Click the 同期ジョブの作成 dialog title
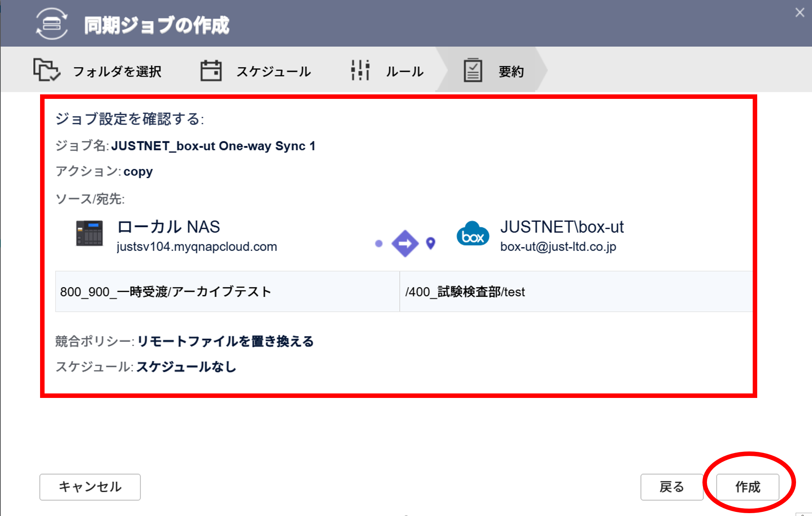Screen dimensions: 812x516 (x=157, y=25)
